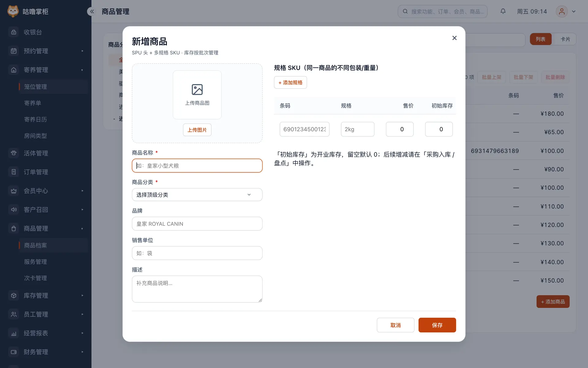
Task: Focus the 销售单位 input field
Action: click(x=197, y=253)
